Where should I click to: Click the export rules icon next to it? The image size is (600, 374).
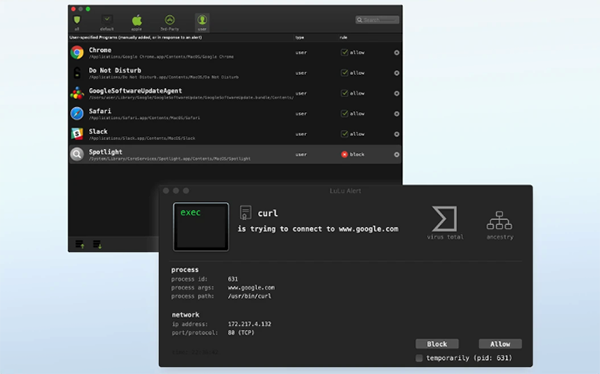[97, 244]
